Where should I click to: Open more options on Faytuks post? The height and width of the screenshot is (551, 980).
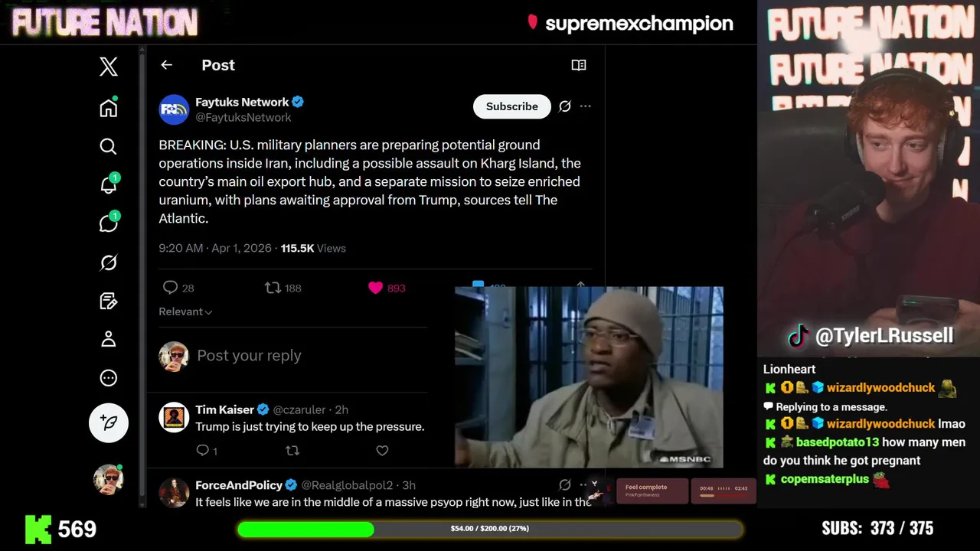click(586, 106)
